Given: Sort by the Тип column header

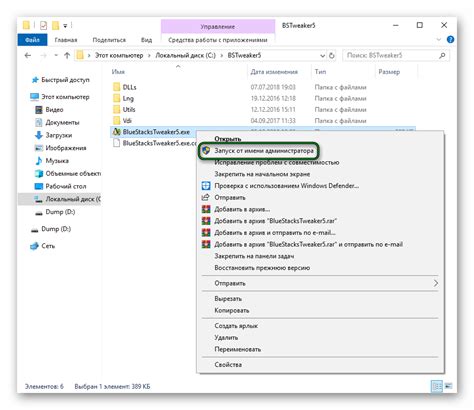Looking at the screenshot, I should pyautogui.click(x=320, y=72).
